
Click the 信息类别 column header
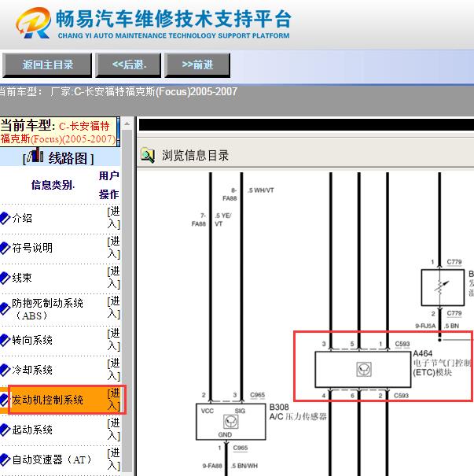[x=53, y=185]
